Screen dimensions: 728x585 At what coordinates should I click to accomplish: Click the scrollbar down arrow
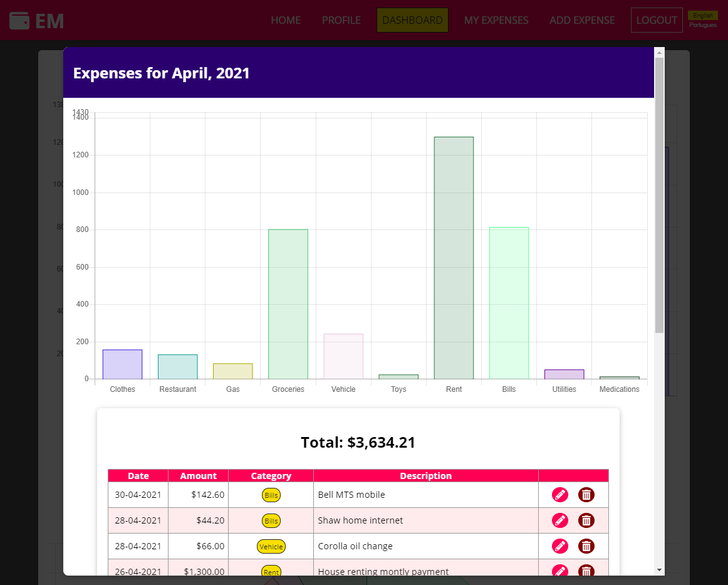659,570
